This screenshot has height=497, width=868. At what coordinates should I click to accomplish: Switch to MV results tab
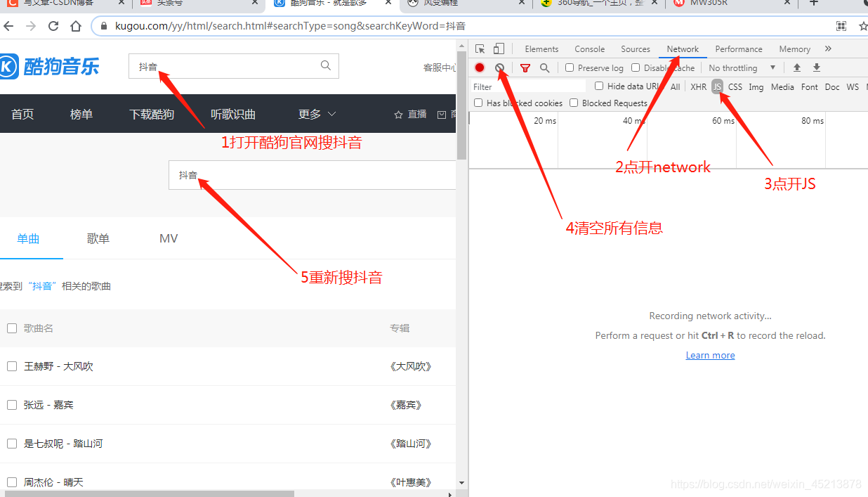click(x=169, y=238)
